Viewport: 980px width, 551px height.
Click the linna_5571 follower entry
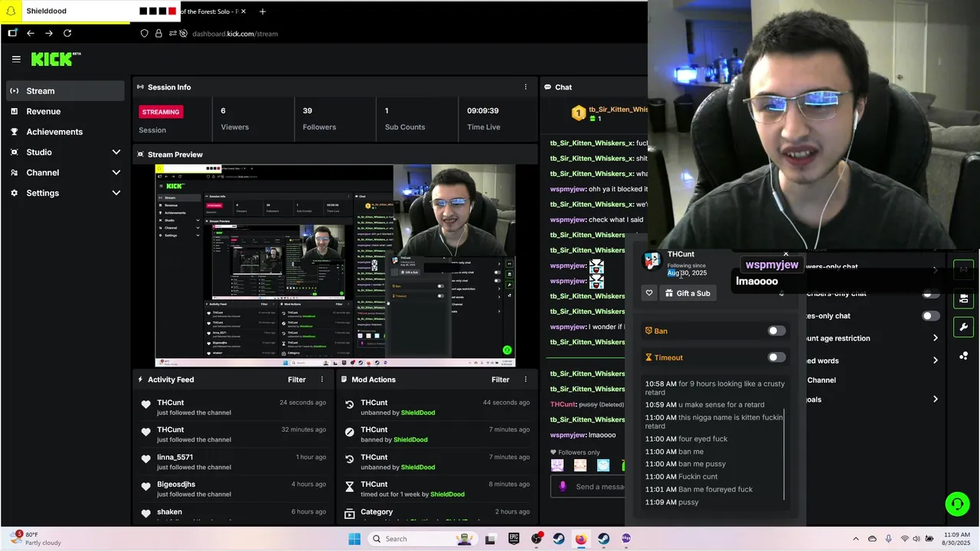pos(234,461)
